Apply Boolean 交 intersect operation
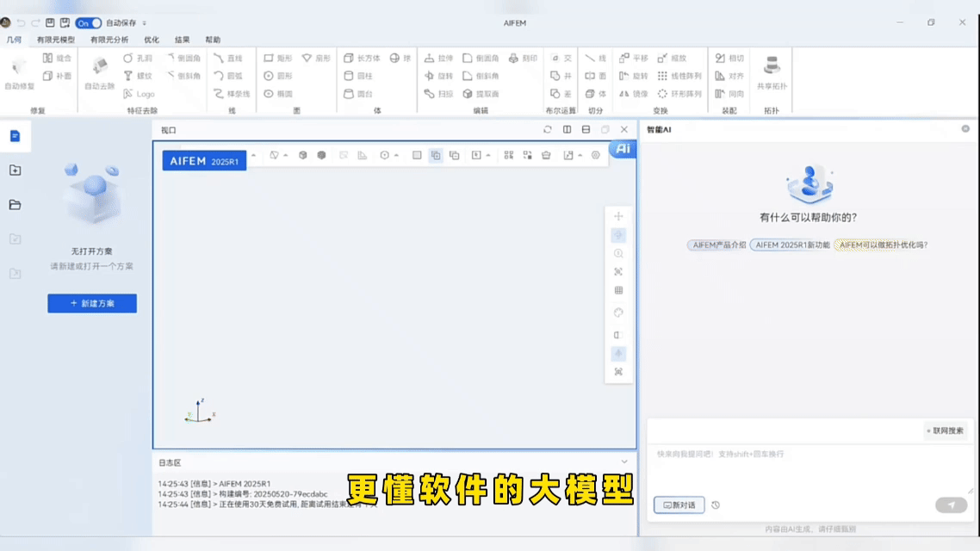The width and height of the screenshot is (980, 551). (561, 58)
